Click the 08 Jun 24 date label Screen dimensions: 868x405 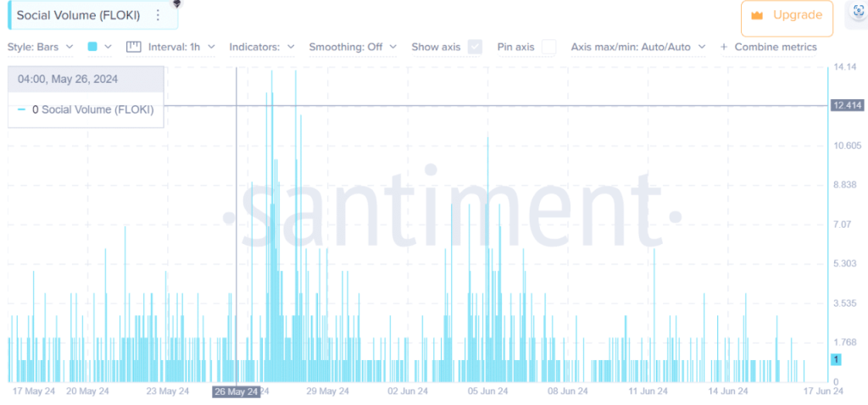(567, 391)
